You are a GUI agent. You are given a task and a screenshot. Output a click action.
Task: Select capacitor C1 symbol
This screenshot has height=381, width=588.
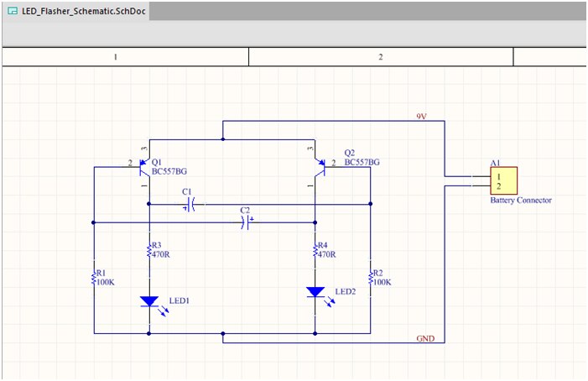[x=190, y=205]
